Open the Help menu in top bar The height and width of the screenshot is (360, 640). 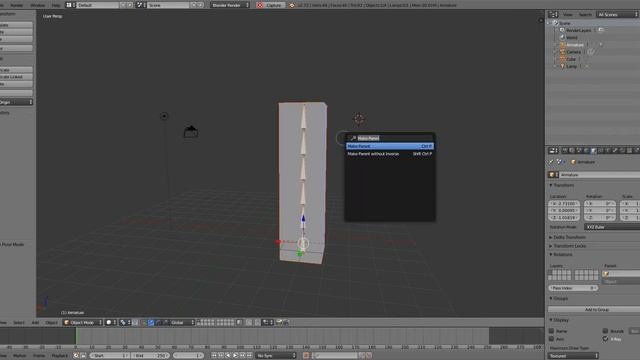coord(56,5)
